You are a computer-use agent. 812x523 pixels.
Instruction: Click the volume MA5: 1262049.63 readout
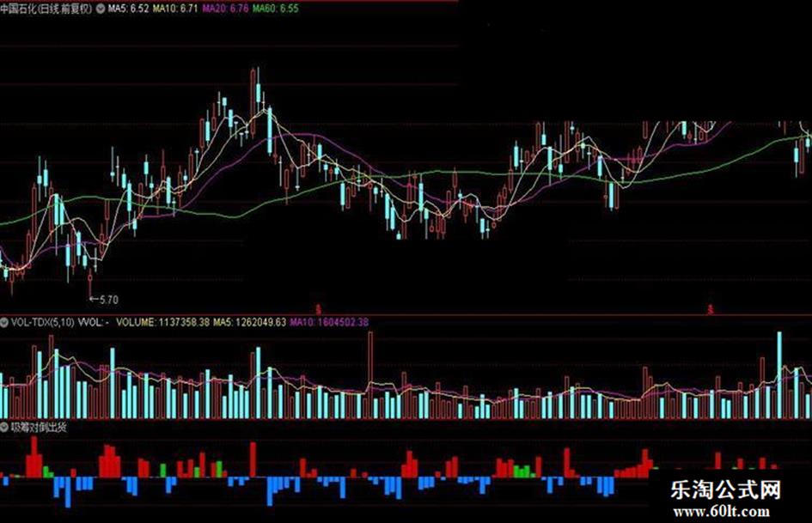[x=249, y=322]
